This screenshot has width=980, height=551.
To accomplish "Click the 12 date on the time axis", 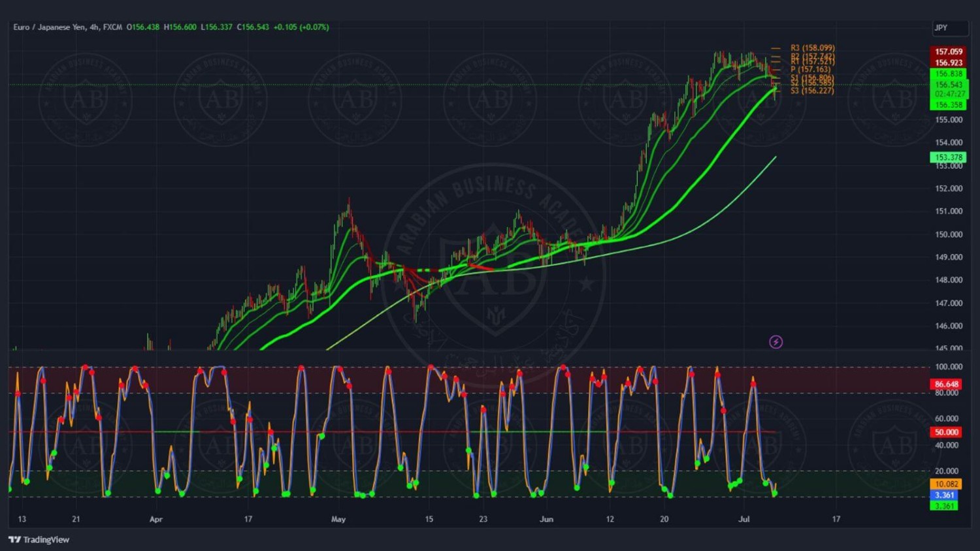I will click(x=610, y=520).
